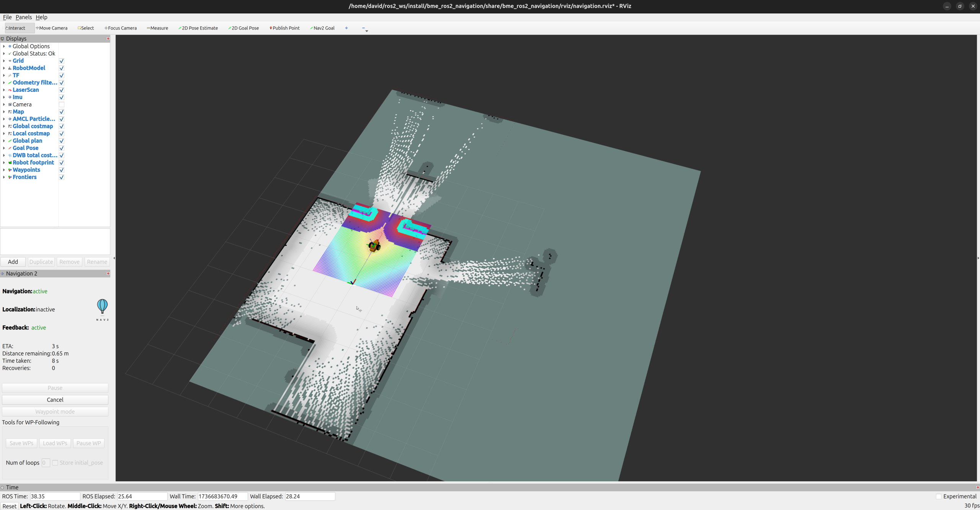The image size is (980, 510).
Task: Choose the Publish Point tool
Action: click(284, 28)
